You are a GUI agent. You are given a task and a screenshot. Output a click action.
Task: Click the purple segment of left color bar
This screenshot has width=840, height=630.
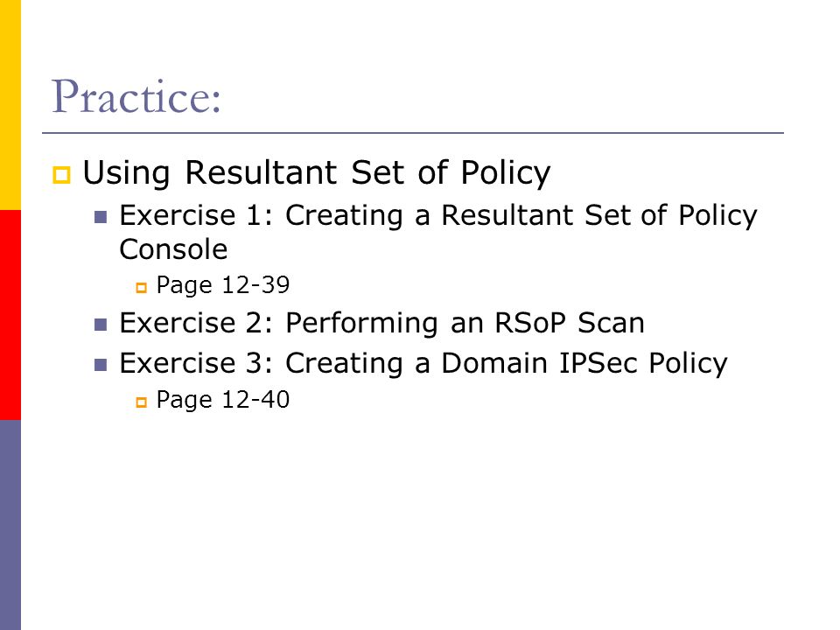tap(10, 525)
